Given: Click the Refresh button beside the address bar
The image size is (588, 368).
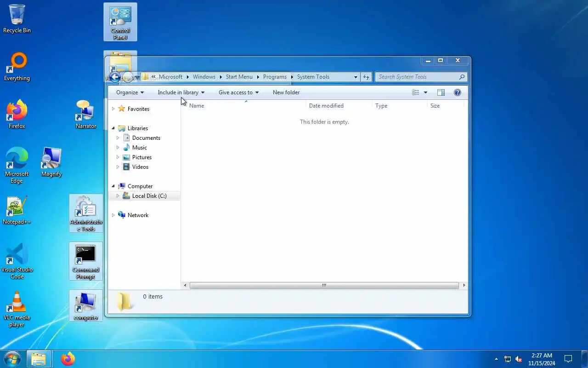Looking at the screenshot, I should pyautogui.click(x=366, y=77).
